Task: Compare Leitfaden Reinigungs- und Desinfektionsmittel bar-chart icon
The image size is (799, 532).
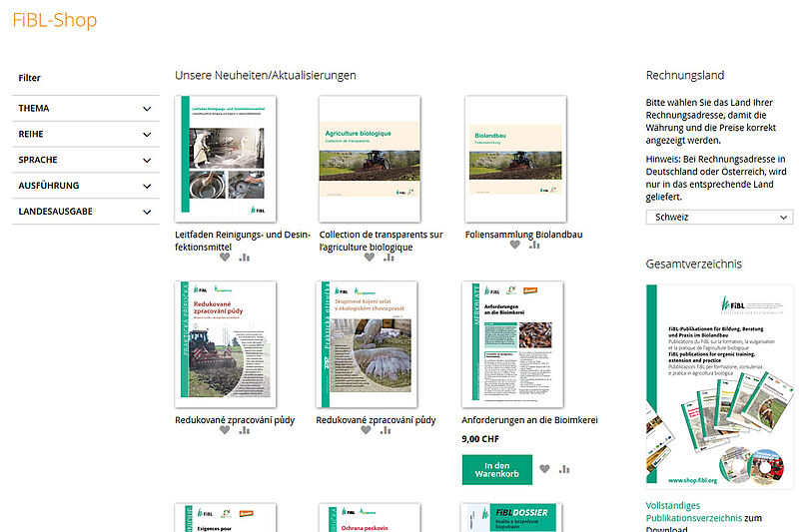Action: [x=245, y=258]
